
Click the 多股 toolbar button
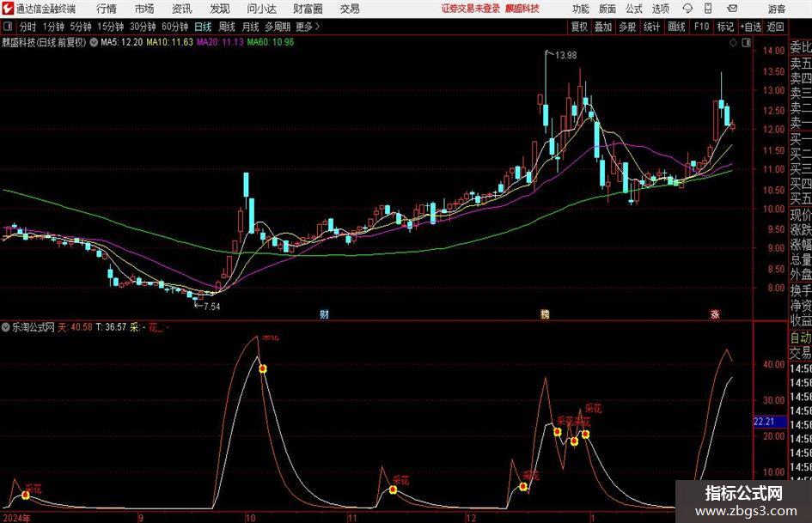tap(627, 27)
